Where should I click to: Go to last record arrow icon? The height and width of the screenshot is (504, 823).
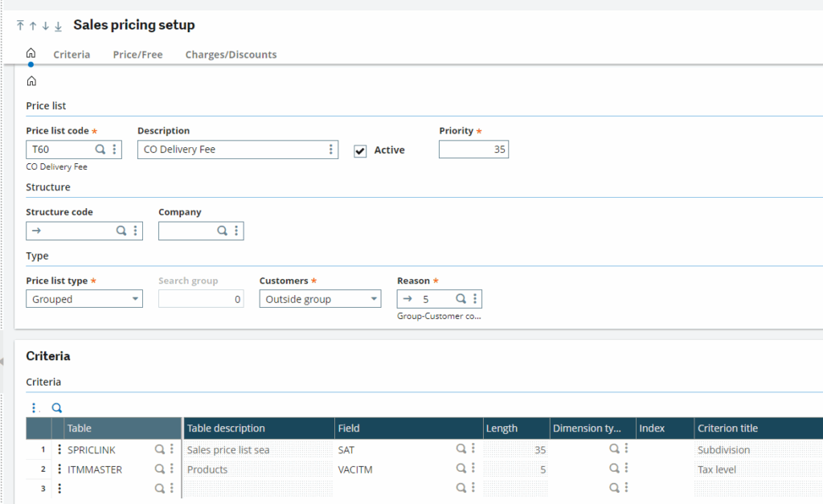point(58,26)
